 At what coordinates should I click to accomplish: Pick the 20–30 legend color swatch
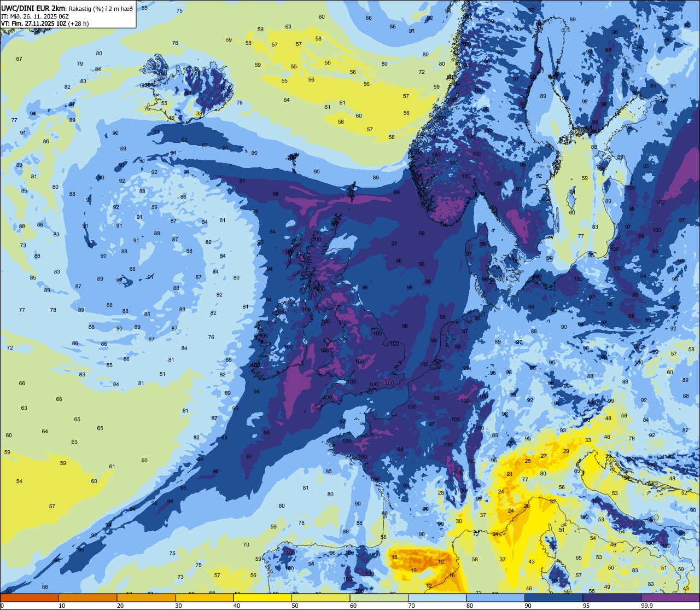click(146, 597)
